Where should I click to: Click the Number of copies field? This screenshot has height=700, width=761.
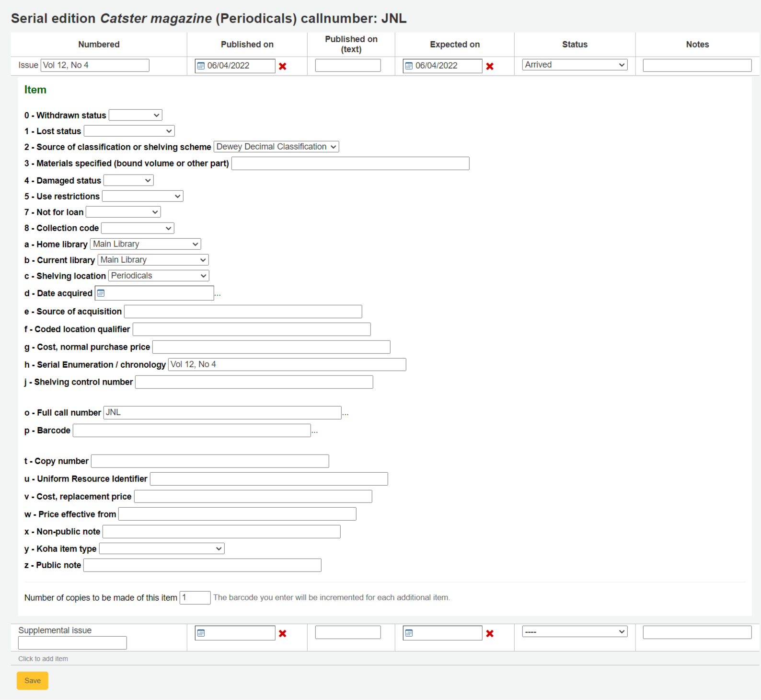click(x=195, y=597)
